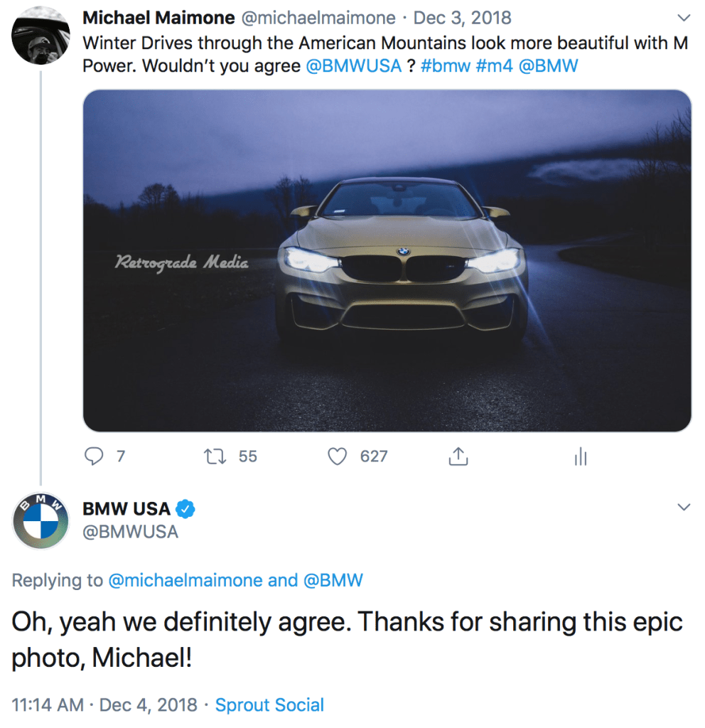Viewport: 705px width, 728px height.
Task: Click the BMW USA logo avatar
Action: pos(41,520)
